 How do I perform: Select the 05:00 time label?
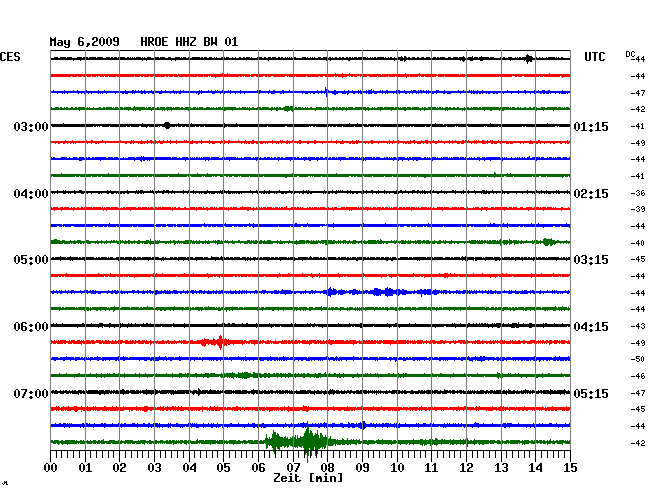click(x=31, y=260)
